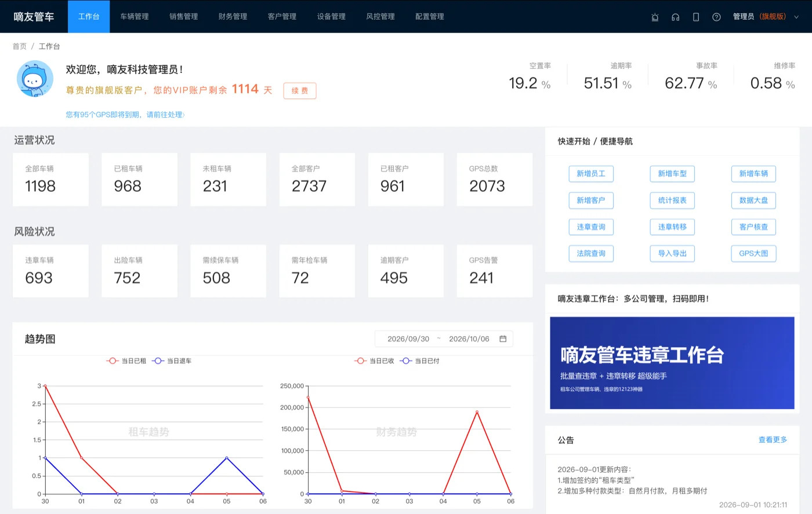
Task: Open the 车辆管理 menu
Action: (135, 17)
